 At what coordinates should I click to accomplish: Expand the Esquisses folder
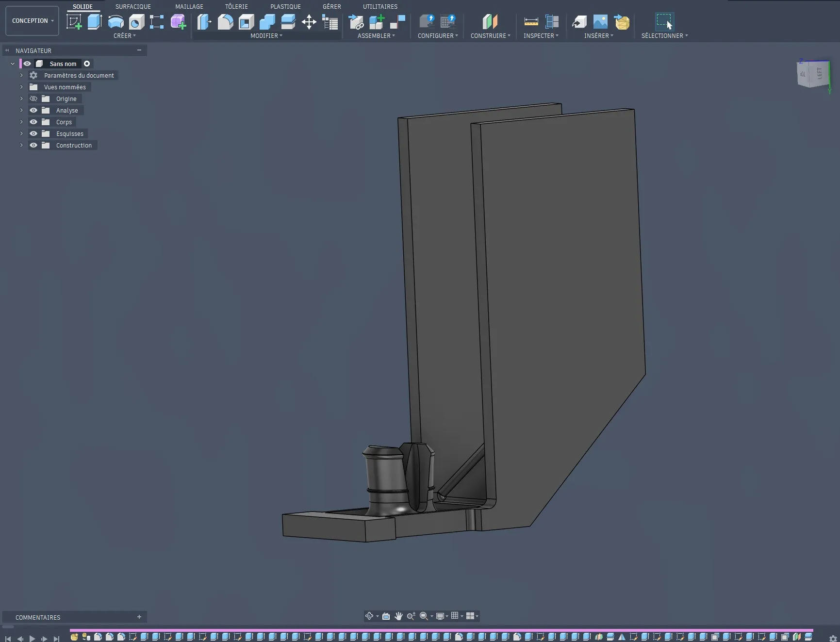point(21,133)
